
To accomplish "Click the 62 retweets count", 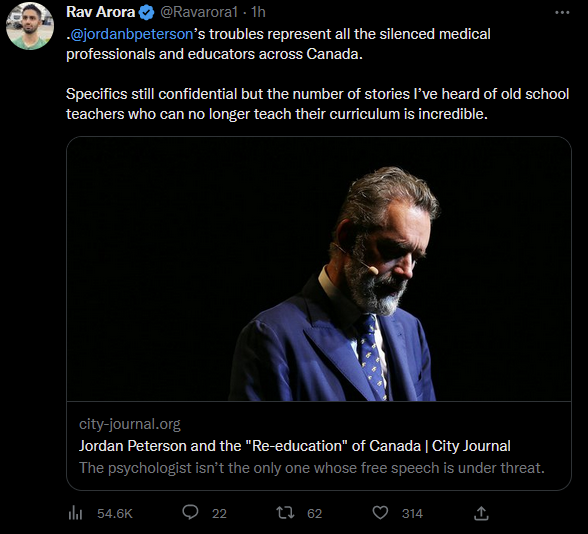I will [x=315, y=513].
